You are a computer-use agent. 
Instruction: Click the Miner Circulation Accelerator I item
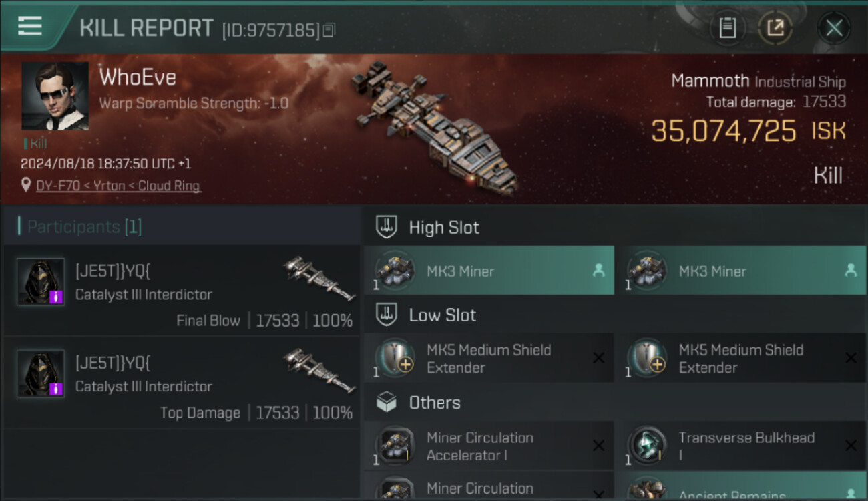tap(488, 446)
